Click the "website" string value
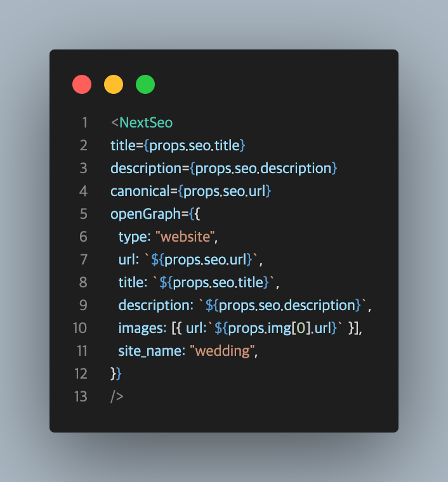 click(185, 237)
